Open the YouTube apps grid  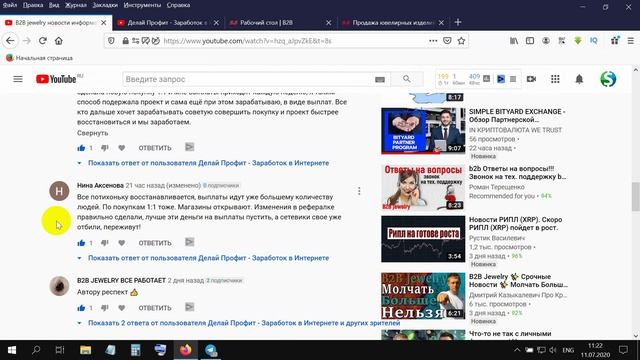555,79
